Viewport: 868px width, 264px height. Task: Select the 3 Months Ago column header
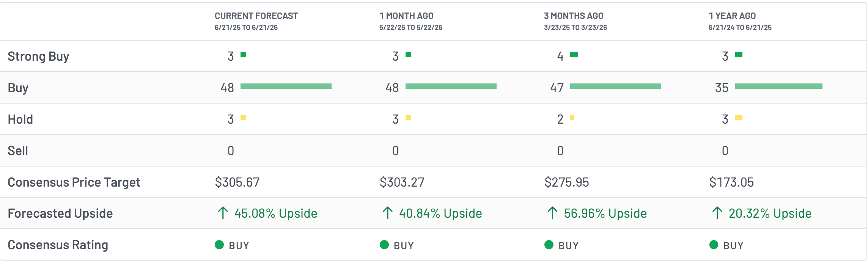tap(573, 16)
